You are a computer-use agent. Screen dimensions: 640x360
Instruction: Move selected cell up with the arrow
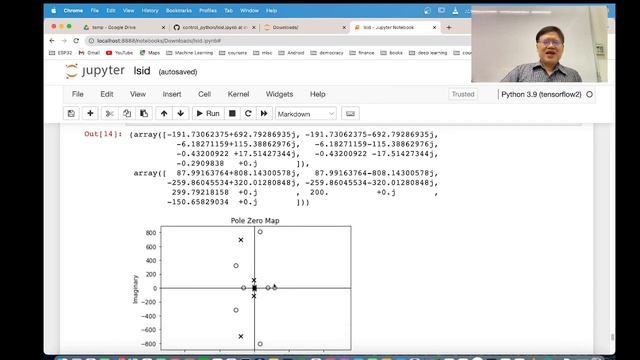pyautogui.click(x=164, y=113)
